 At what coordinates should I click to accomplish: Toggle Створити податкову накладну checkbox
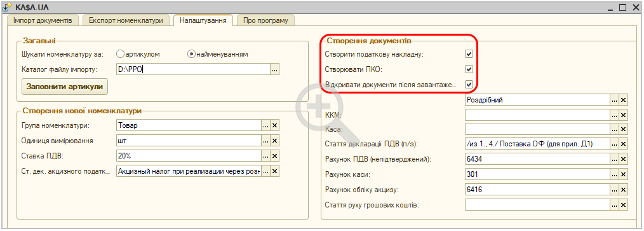(469, 53)
